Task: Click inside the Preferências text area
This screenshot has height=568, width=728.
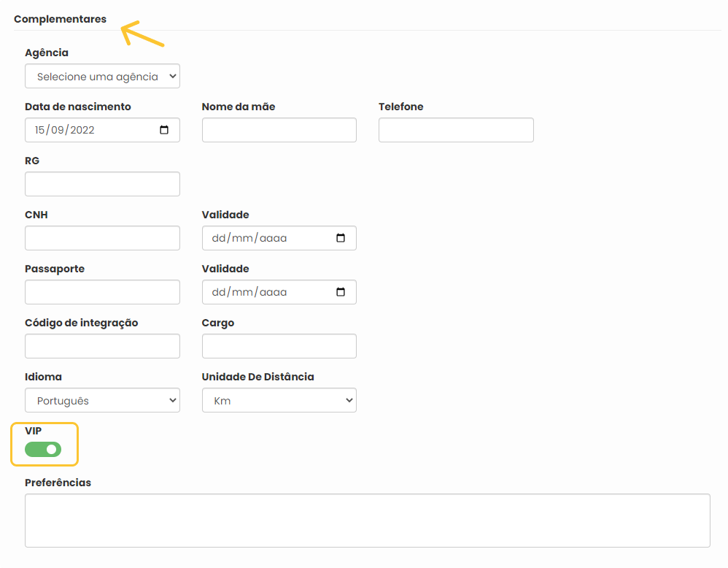Action: coord(367,521)
